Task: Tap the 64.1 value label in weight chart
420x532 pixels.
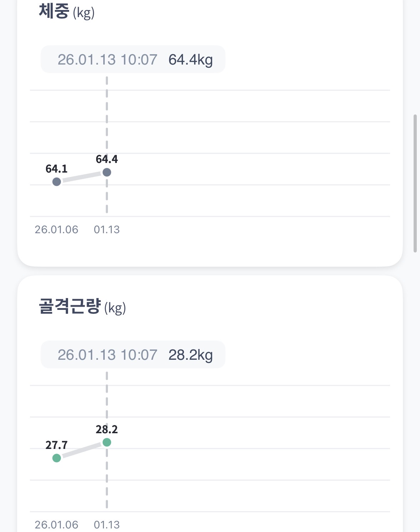Action: coord(56,169)
